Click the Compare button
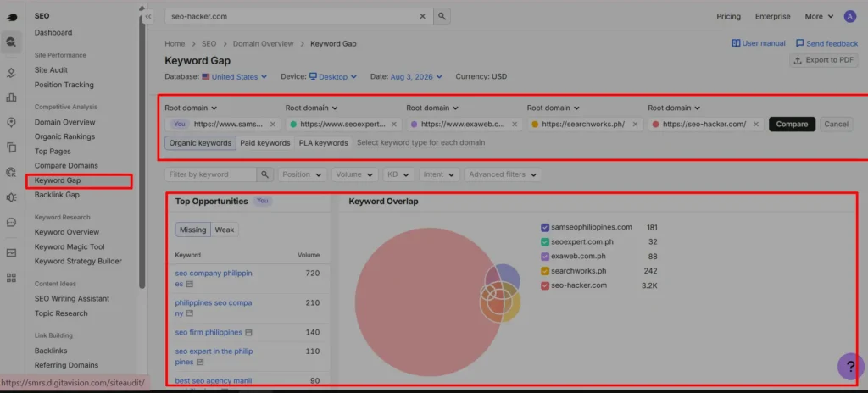Screen dimensions: 868x393 793,124
